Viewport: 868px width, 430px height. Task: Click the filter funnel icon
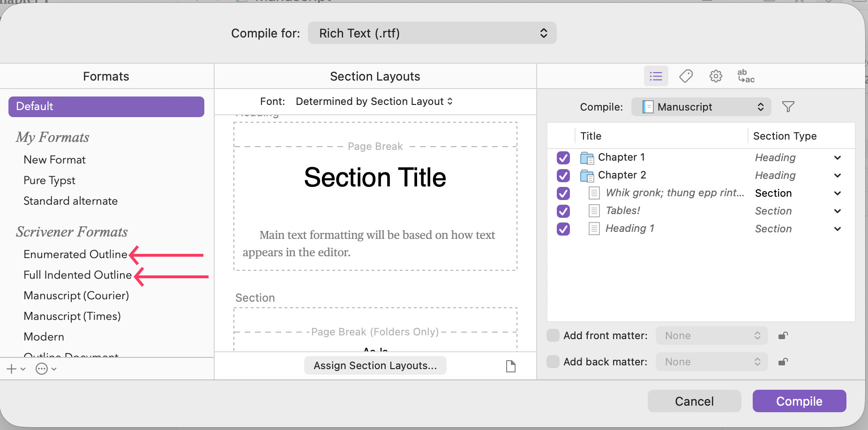[788, 107]
